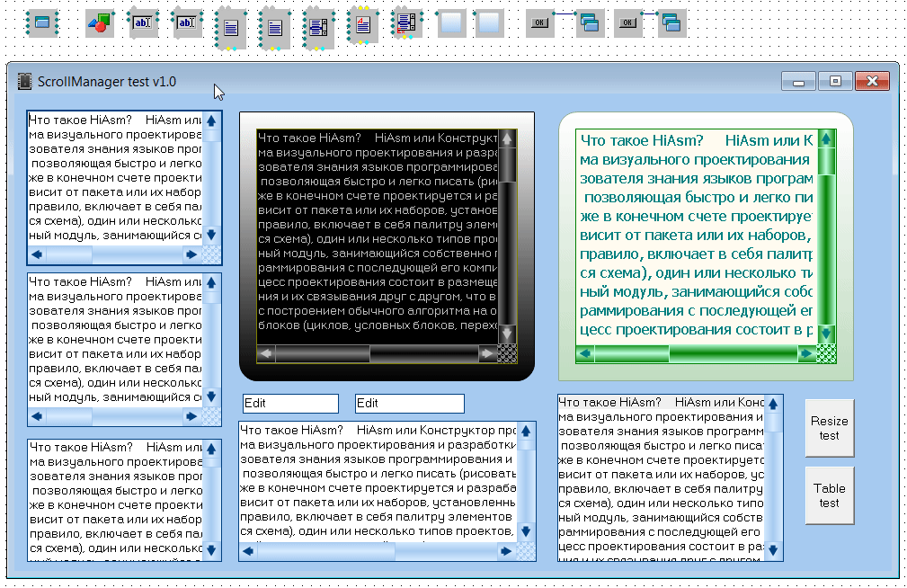Click the horizontal scrollbar thumb of the top-left panel
This screenshot has height=588, width=907.
(69, 254)
